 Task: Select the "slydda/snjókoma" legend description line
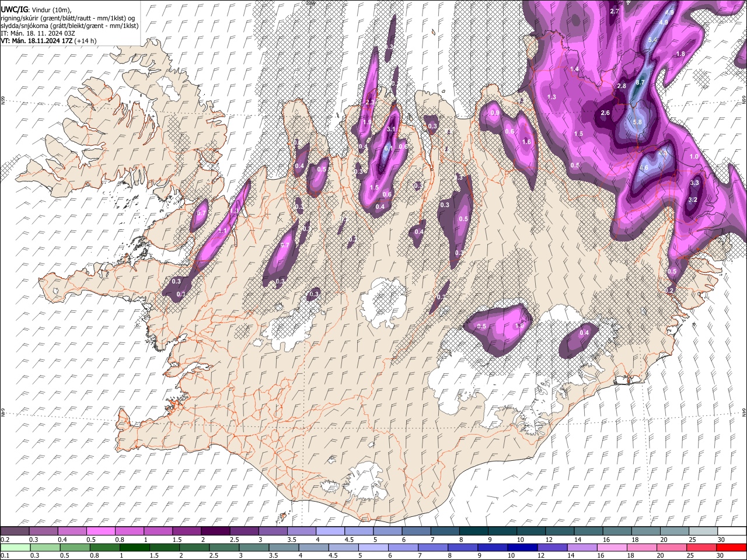[69, 26]
